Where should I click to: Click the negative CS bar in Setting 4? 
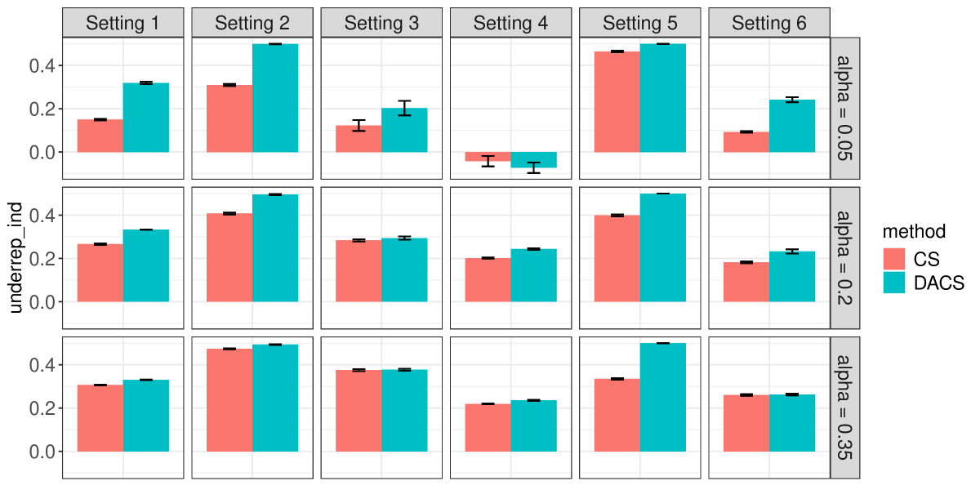coord(488,156)
